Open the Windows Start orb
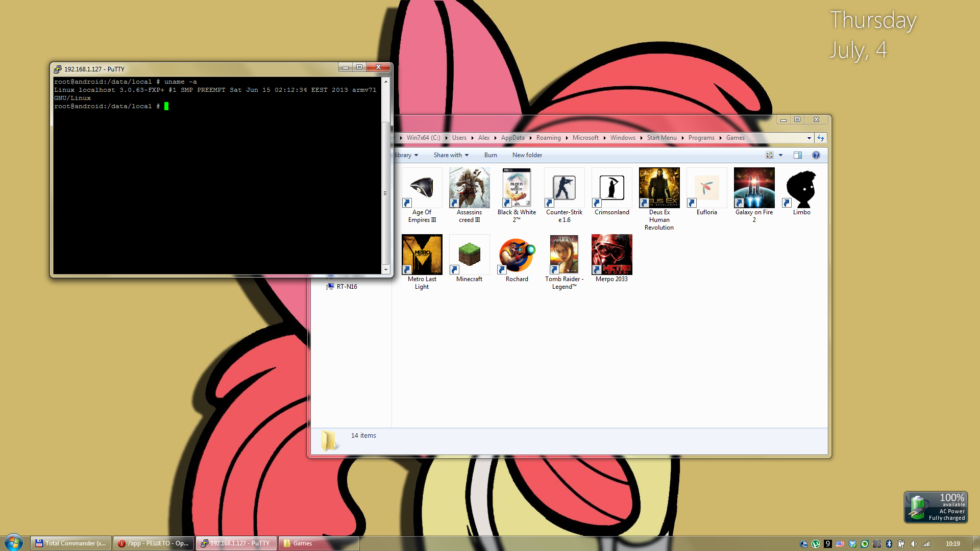This screenshot has height=551, width=980. (x=14, y=542)
